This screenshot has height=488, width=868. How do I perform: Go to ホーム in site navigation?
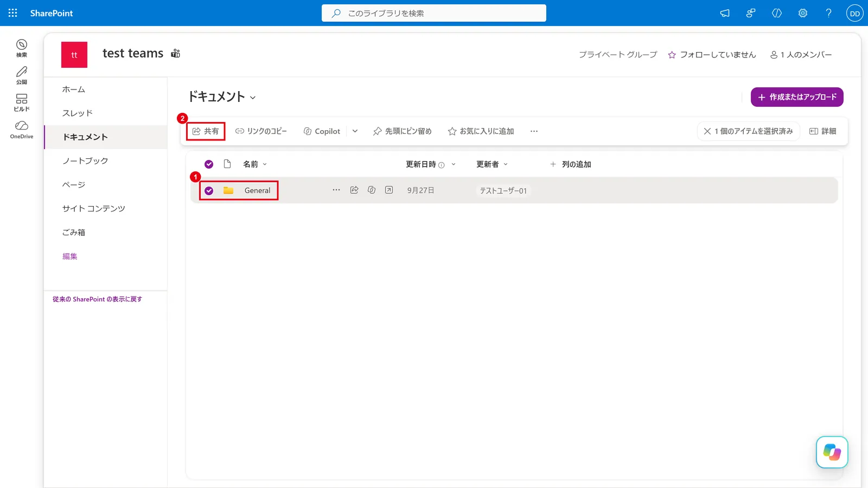74,89
